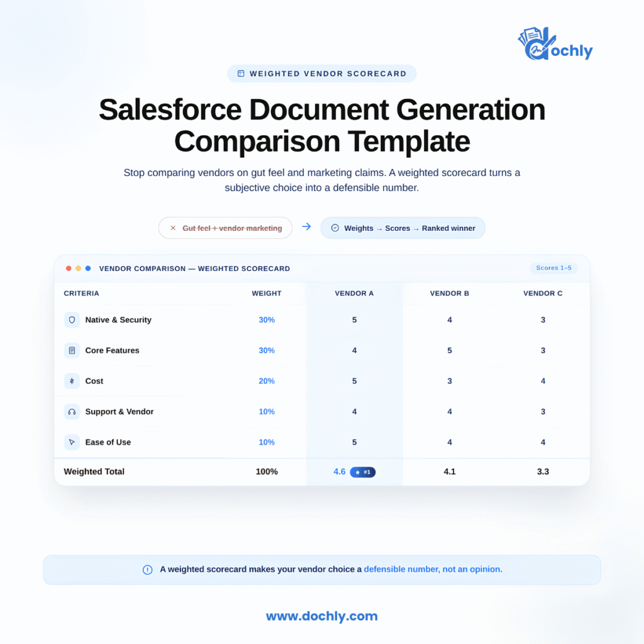Image resolution: width=644 pixels, height=644 pixels.
Task: Click the defensible number, not an opinion text
Action: pos(433,569)
